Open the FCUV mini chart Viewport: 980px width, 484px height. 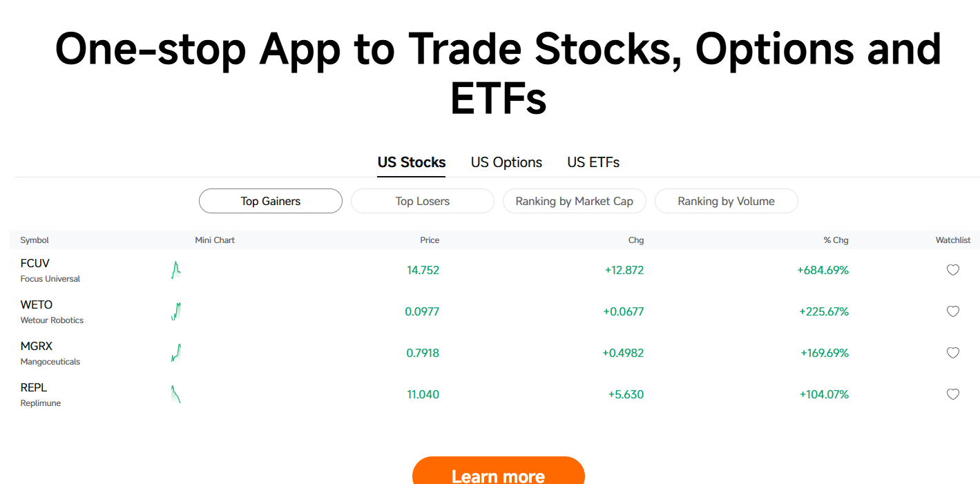click(175, 270)
